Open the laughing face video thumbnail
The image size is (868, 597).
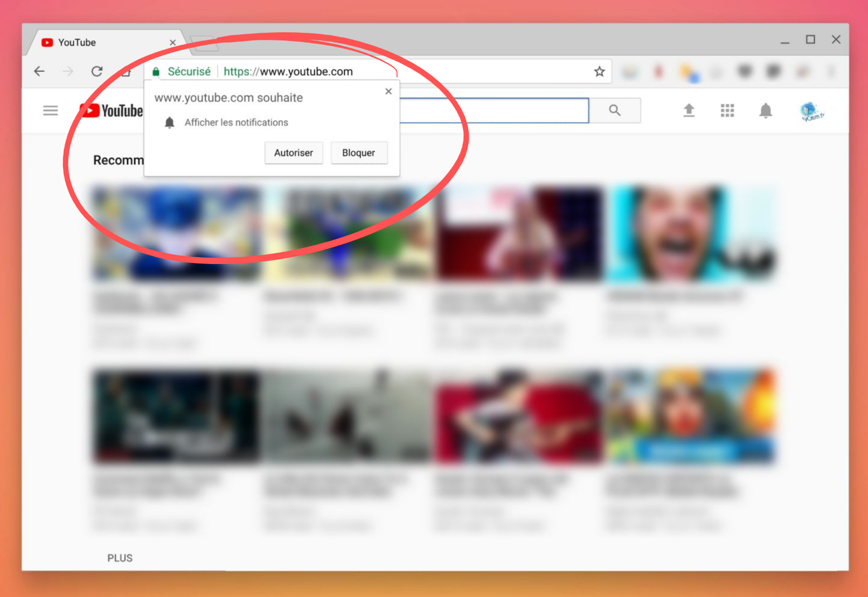691,234
